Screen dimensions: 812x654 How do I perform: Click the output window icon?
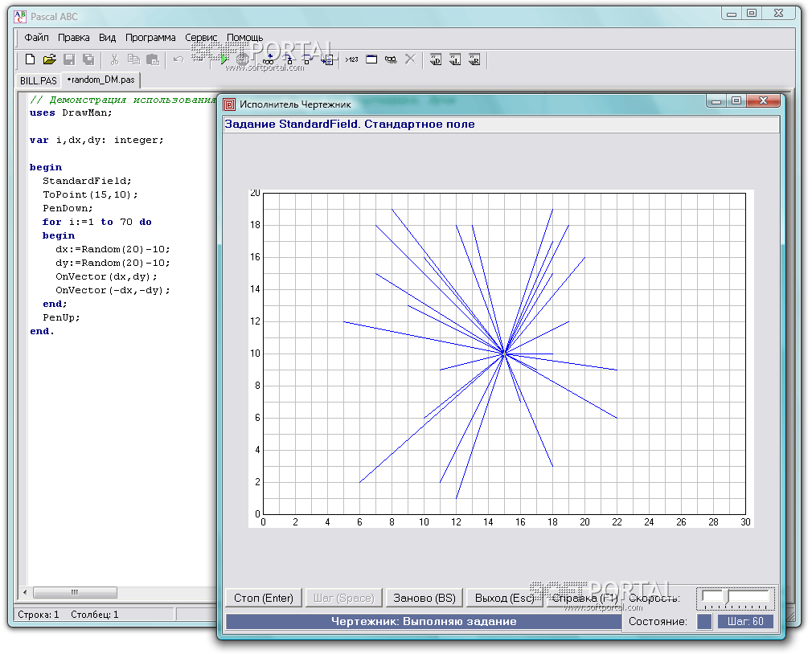point(371,59)
